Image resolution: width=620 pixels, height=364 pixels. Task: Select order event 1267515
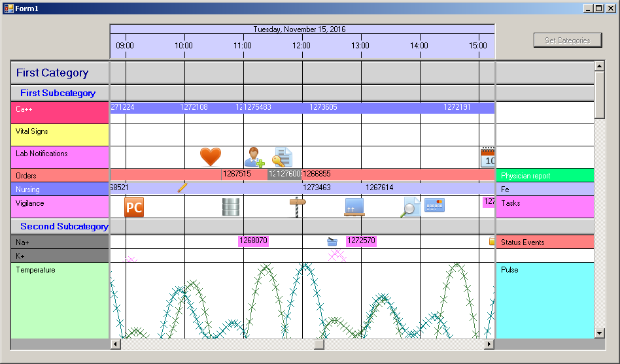tap(237, 174)
